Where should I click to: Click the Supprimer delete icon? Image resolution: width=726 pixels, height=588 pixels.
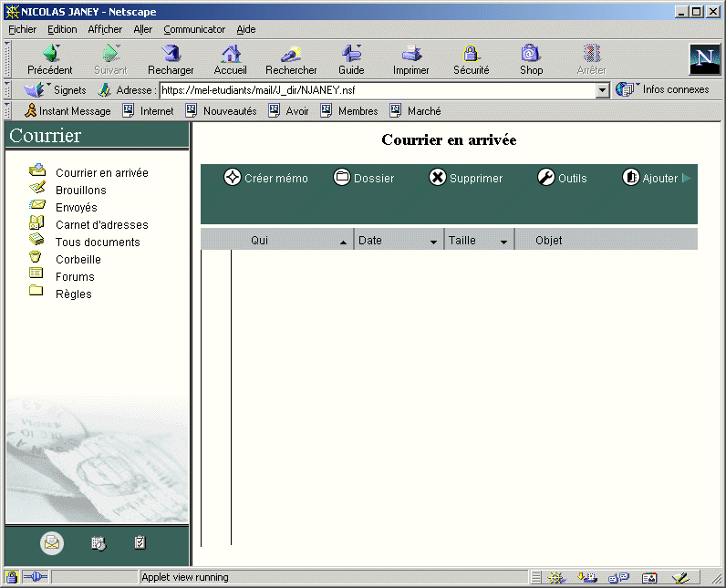438,178
